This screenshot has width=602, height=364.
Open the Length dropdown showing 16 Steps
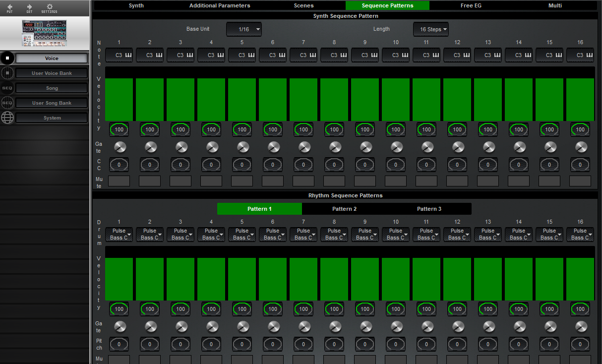(x=430, y=29)
